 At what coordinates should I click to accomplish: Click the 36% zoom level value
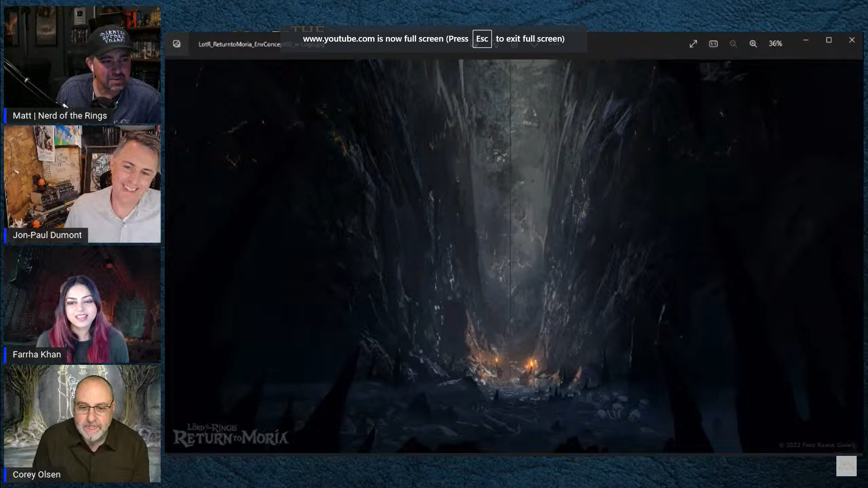coord(775,43)
